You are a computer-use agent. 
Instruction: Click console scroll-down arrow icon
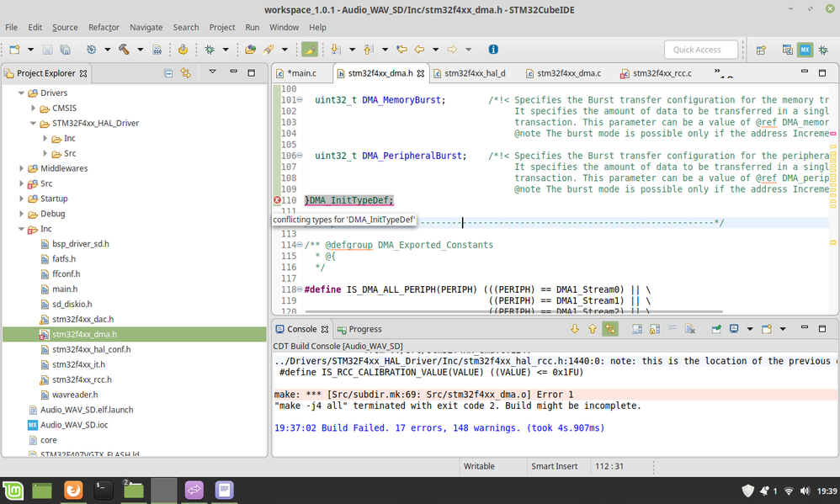click(575, 329)
